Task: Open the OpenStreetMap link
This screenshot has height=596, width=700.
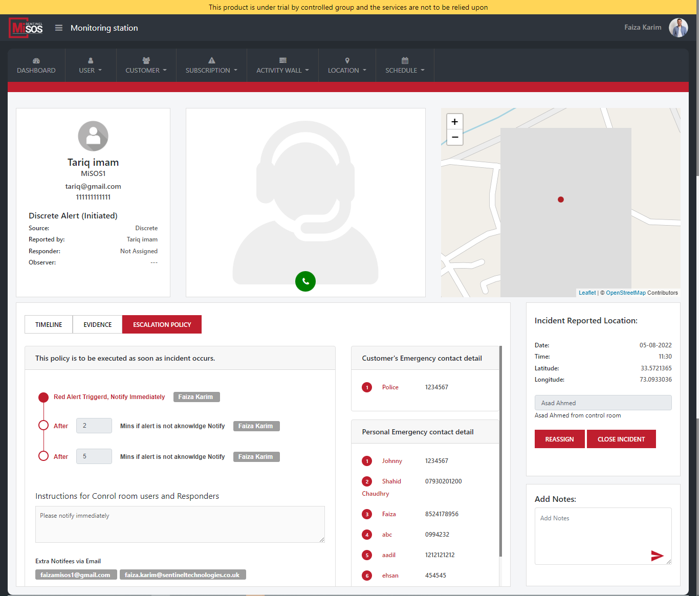Action: pyautogui.click(x=625, y=293)
